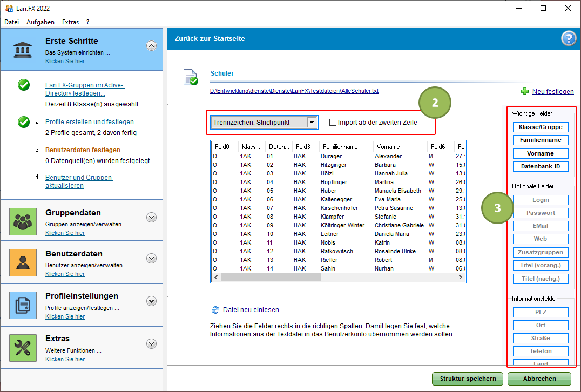Screen dimensions: 581x392
Task: Open Profile erstellen und festlegen link
Action: tap(89, 122)
